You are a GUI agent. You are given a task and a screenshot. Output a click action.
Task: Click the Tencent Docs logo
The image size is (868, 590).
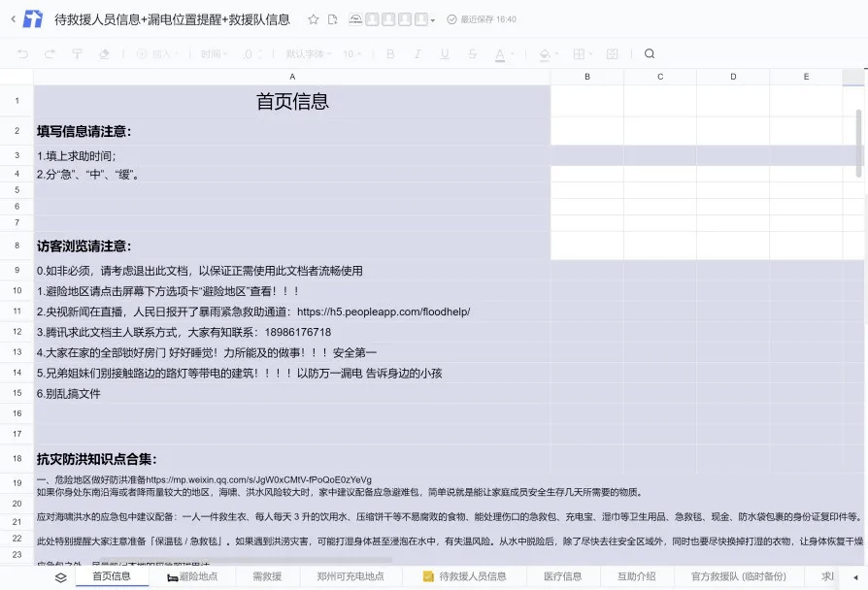32,18
